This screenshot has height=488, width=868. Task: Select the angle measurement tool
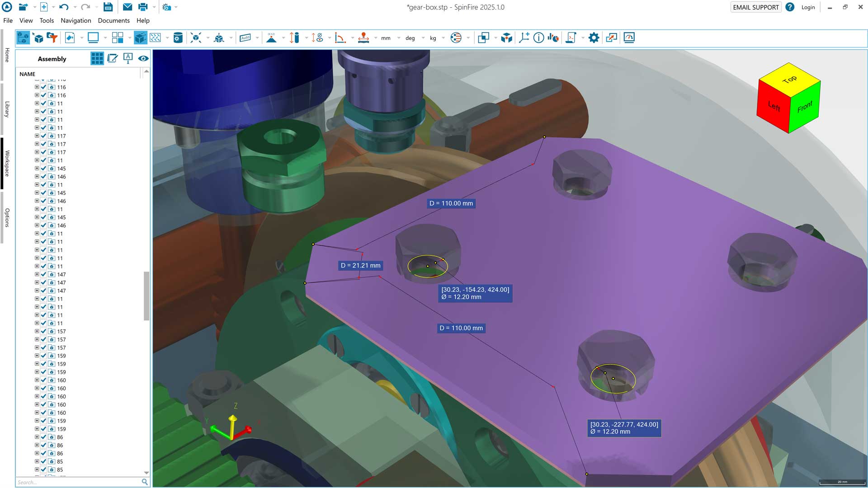[x=340, y=38]
